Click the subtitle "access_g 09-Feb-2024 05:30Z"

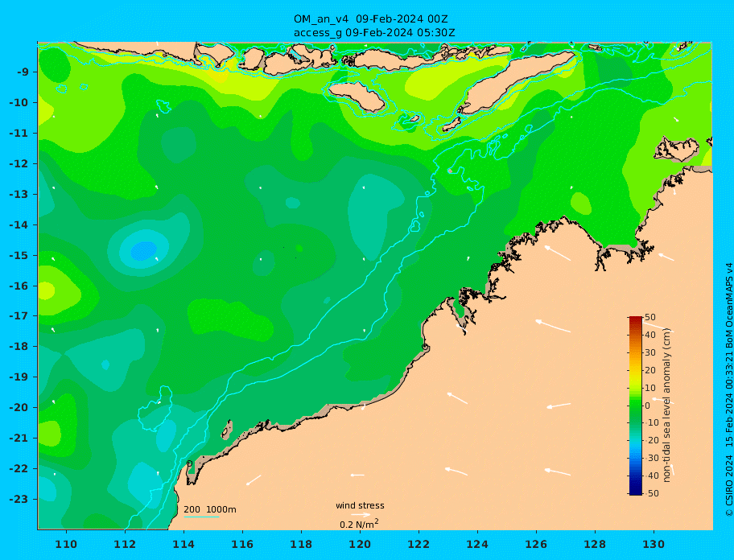(x=374, y=33)
